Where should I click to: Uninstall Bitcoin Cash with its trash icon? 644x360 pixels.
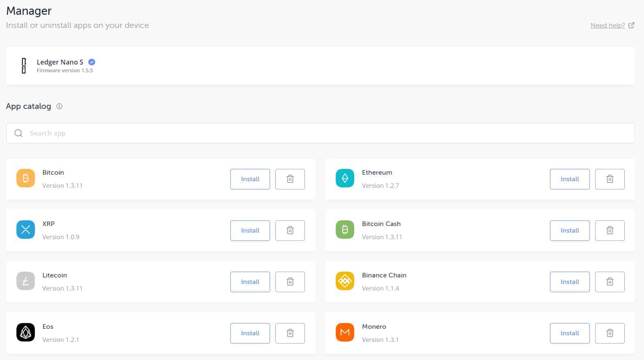[610, 231]
